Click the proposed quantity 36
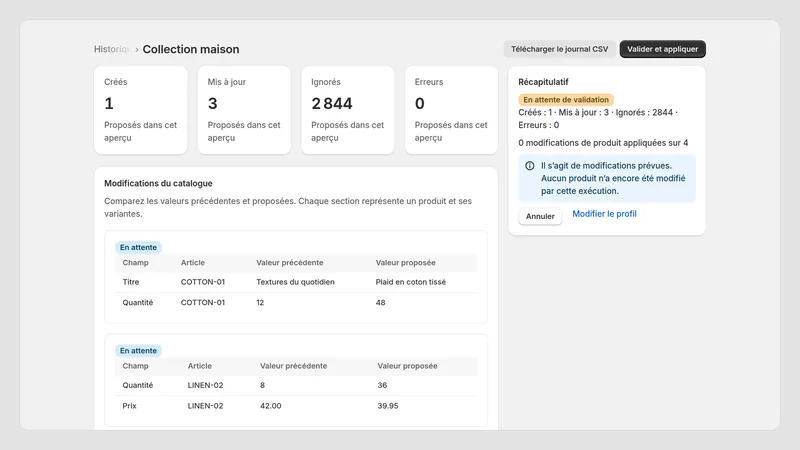The height and width of the screenshot is (450, 800). [x=382, y=385]
